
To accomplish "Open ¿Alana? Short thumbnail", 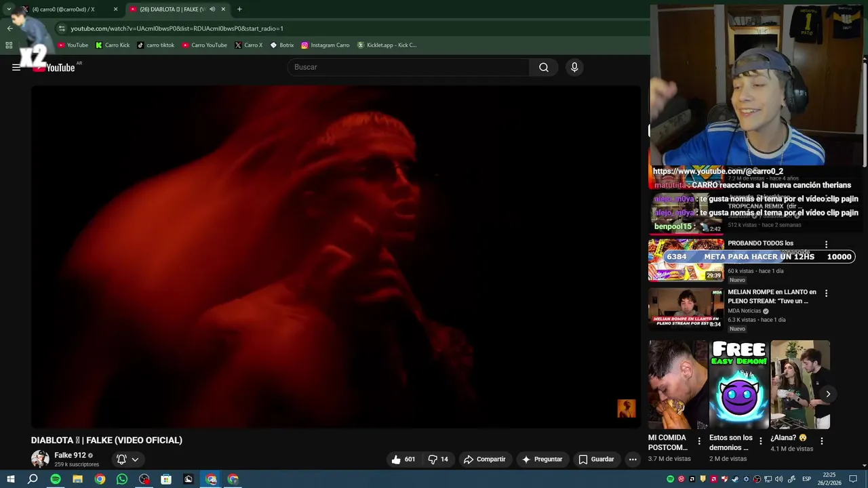I will [800, 384].
